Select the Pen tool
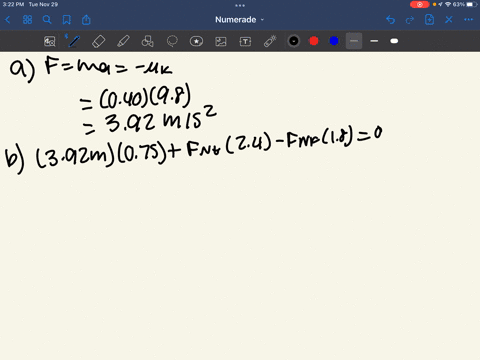480x360 pixels. pos(74,41)
